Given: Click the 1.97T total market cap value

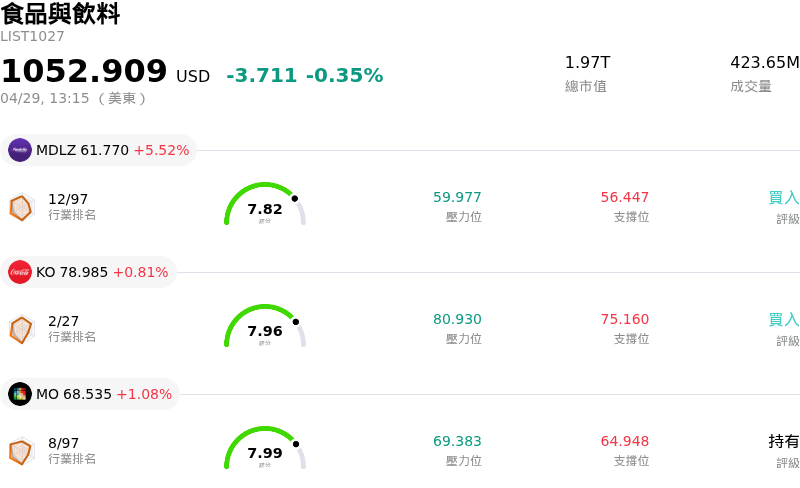Looking at the screenshot, I should [587, 63].
